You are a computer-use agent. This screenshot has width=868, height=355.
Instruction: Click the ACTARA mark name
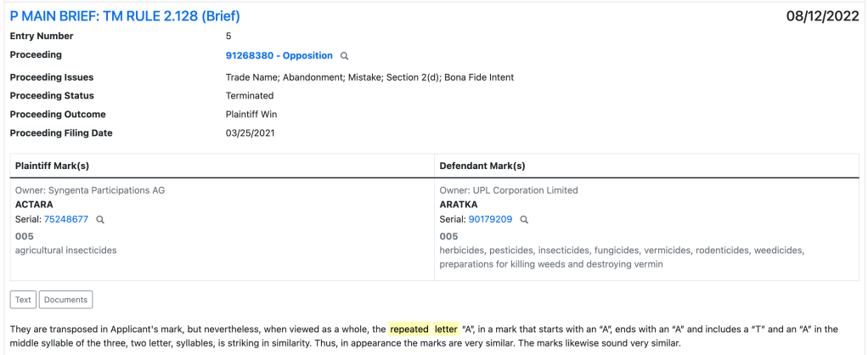pos(34,205)
